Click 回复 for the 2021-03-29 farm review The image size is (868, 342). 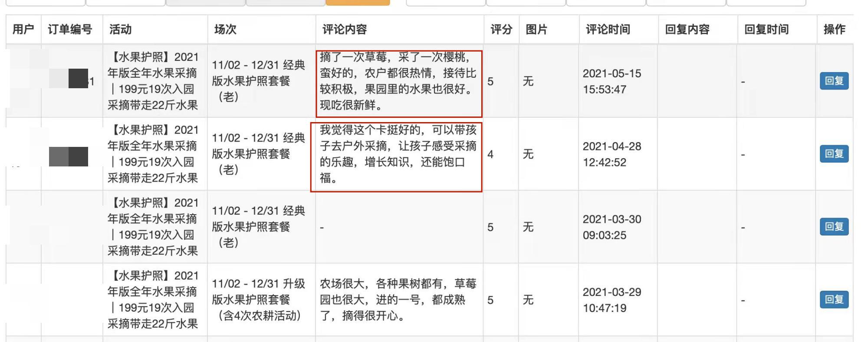click(x=834, y=300)
